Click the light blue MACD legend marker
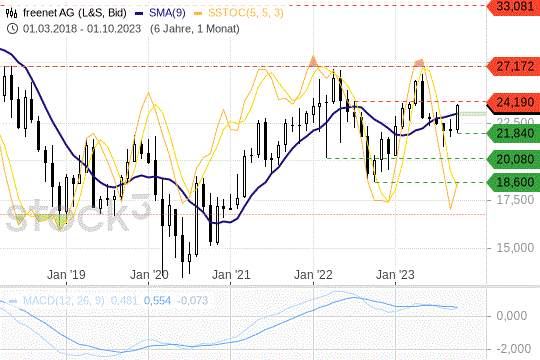 [x=13, y=301]
